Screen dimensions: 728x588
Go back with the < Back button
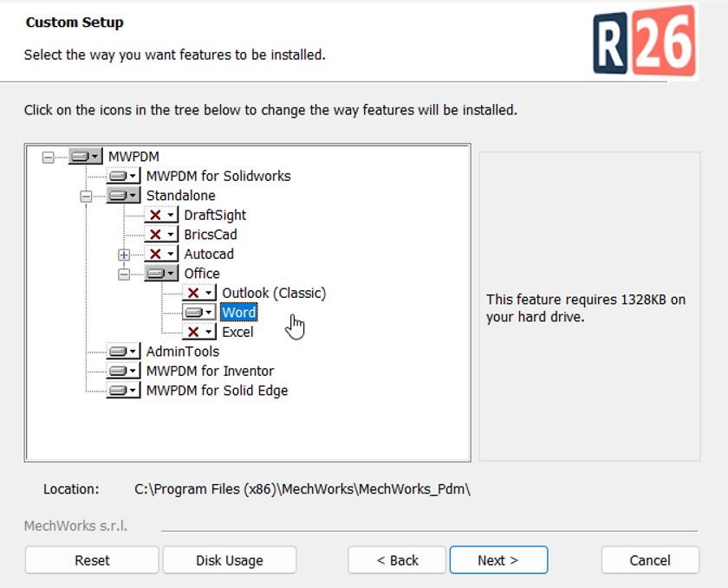pos(397,560)
